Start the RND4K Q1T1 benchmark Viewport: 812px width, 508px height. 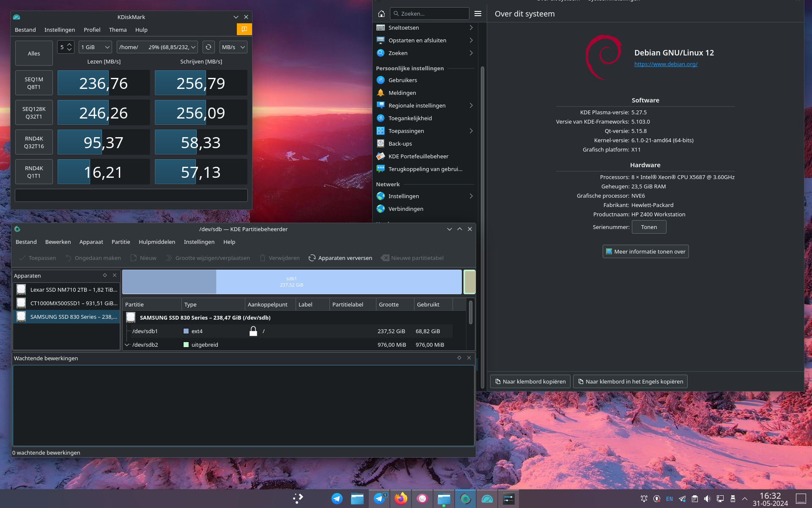[34, 172]
